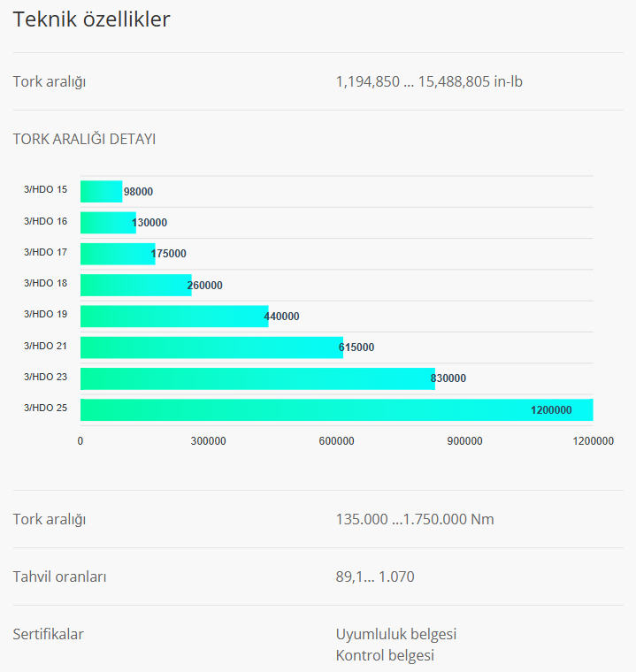Click the 3/HDO 23 bar
636x672 pixels.
[257, 378]
